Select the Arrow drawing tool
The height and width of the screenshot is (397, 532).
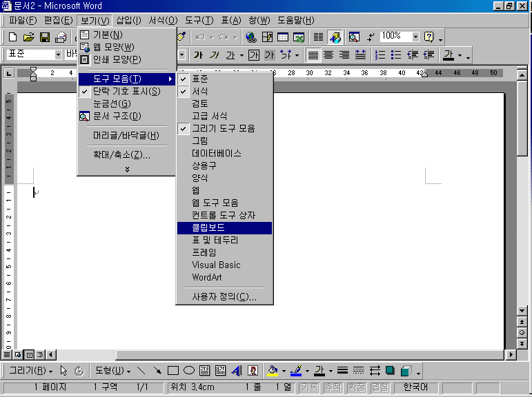pos(157,371)
